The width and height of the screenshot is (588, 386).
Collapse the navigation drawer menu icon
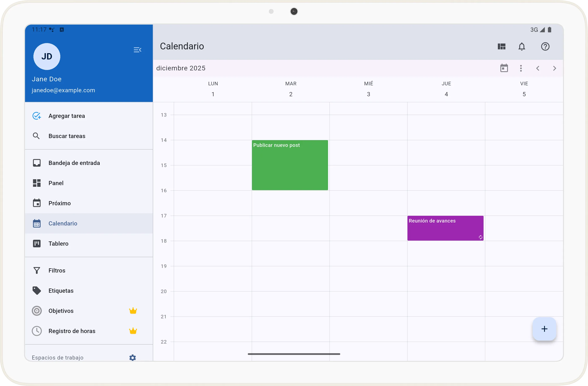click(x=137, y=50)
